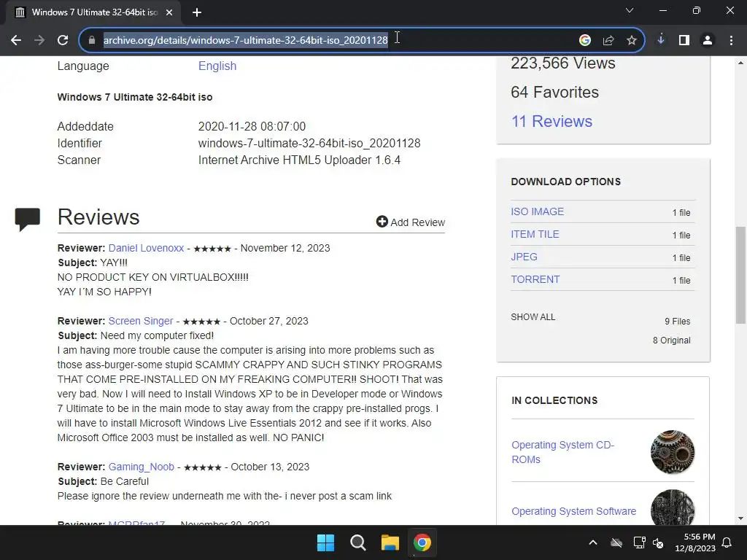Open Windows taskbar search
The height and width of the screenshot is (560, 747).
(x=357, y=542)
